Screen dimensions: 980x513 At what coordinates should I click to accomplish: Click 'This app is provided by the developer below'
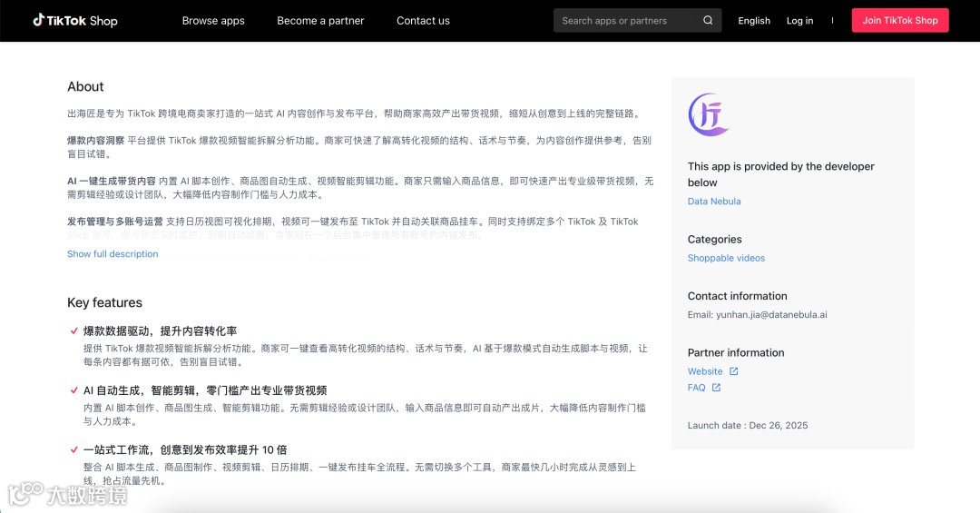[780, 174]
